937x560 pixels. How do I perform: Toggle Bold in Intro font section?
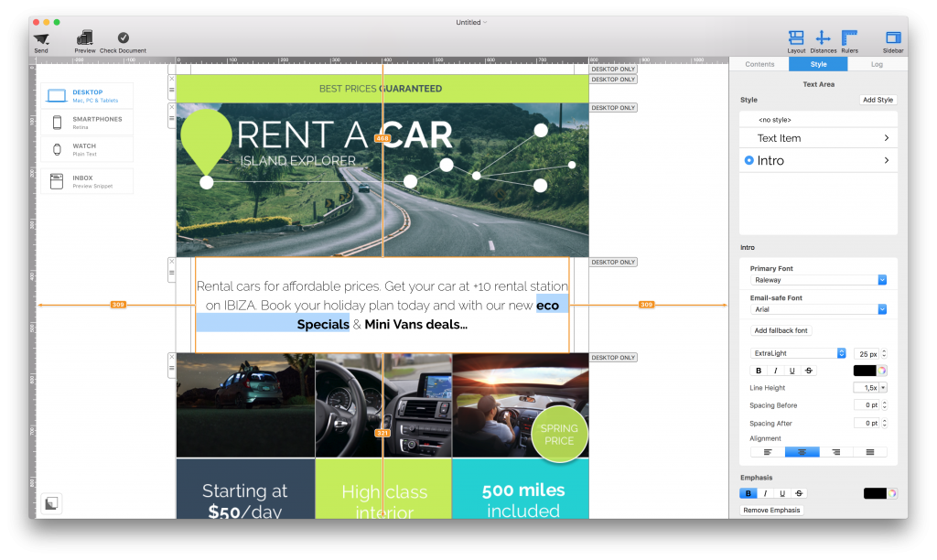(x=759, y=371)
